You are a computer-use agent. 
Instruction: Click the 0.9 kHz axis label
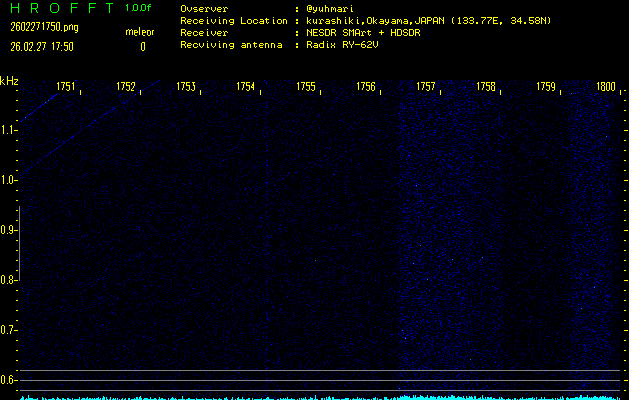pyautogui.click(x=7, y=230)
